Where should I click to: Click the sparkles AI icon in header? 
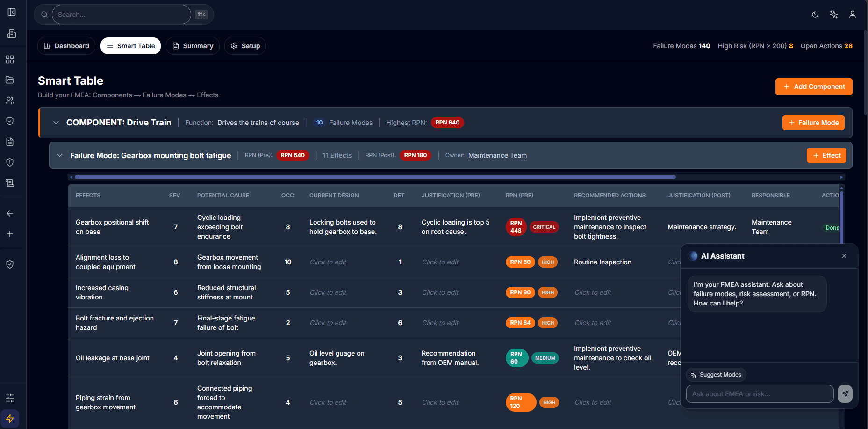click(834, 15)
